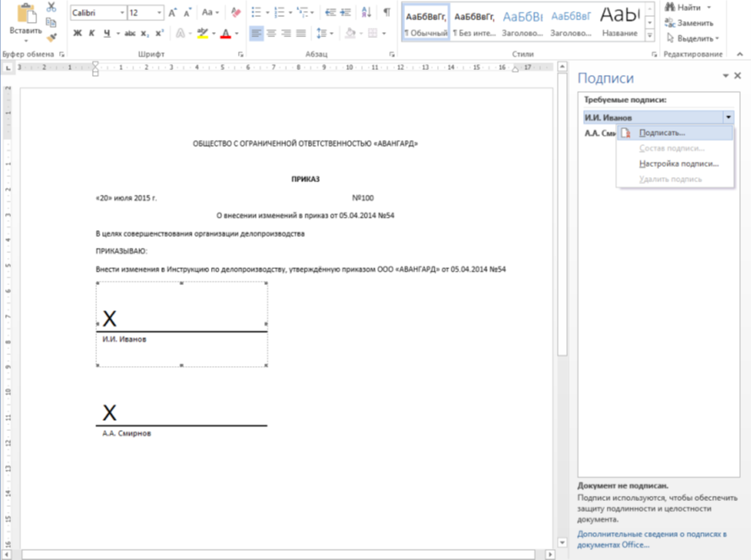Click Подписать... in the context menu
Viewport: 751px width, 560px height.
[x=675, y=132]
